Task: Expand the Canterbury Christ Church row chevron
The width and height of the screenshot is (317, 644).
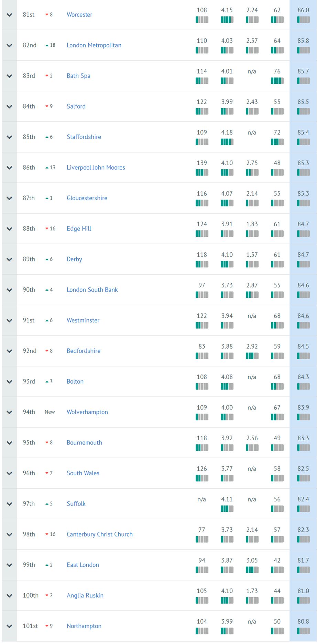Action: pyautogui.click(x=9, y=534)
